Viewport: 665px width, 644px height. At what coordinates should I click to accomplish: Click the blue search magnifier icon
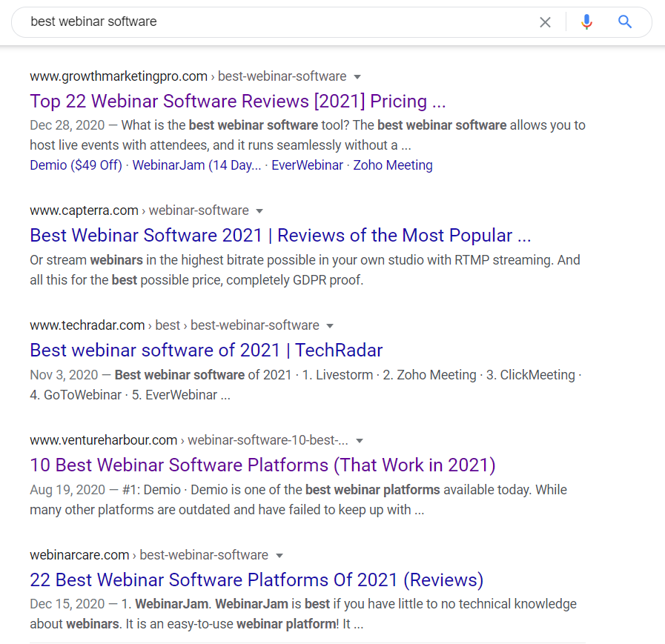(625, 21)
